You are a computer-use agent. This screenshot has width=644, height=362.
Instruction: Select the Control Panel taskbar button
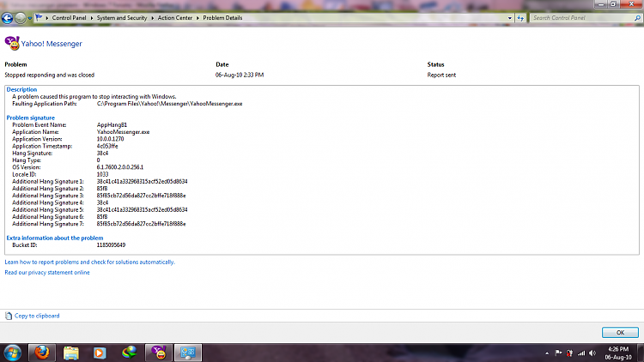pos(188,353)
